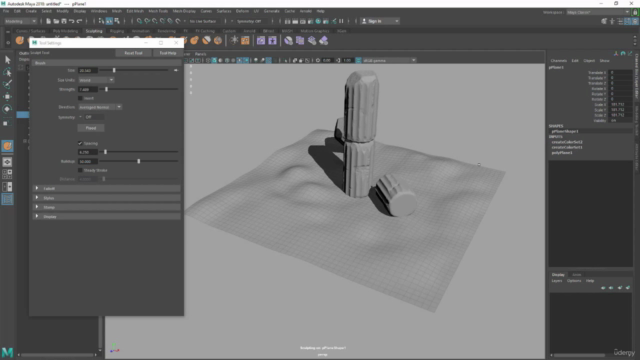
Task: Click the Single perspective layout icon
Action: coord(7,162)
